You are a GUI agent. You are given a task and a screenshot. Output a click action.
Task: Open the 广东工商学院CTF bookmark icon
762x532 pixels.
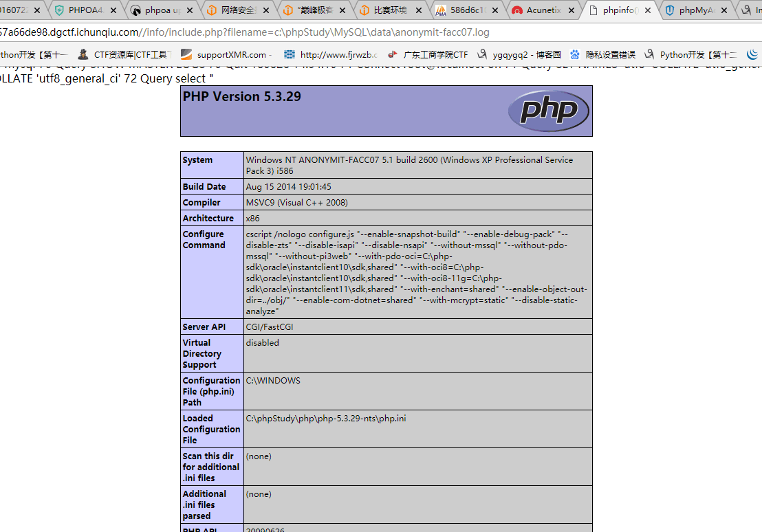[393, 54]
